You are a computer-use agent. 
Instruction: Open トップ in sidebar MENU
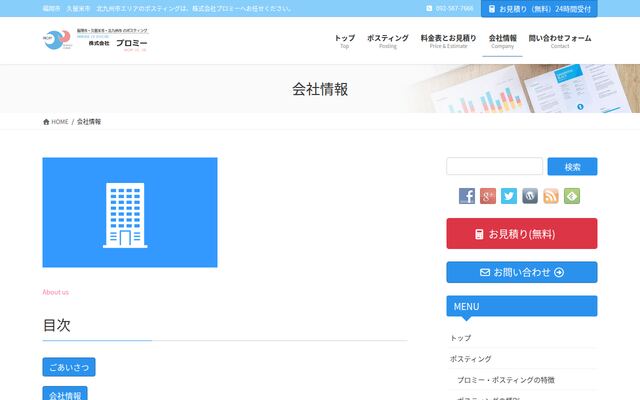click(x=461, y=338)
